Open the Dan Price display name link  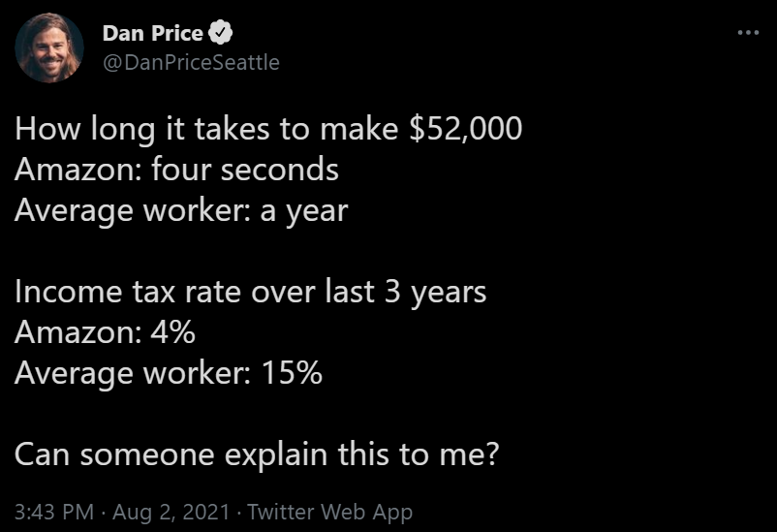(x=153, y=34)
